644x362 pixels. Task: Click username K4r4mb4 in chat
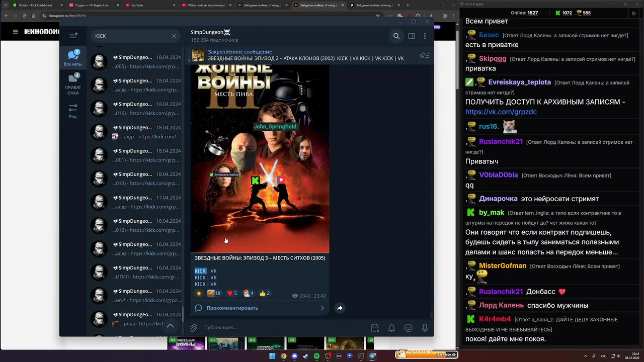coord(495,319)
